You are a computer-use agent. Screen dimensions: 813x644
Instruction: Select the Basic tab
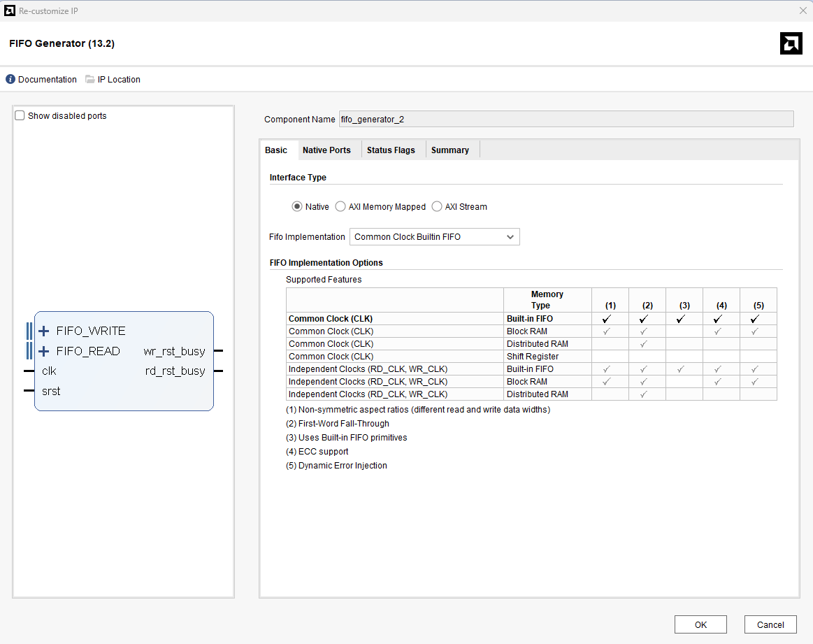(x=276, y=150)
